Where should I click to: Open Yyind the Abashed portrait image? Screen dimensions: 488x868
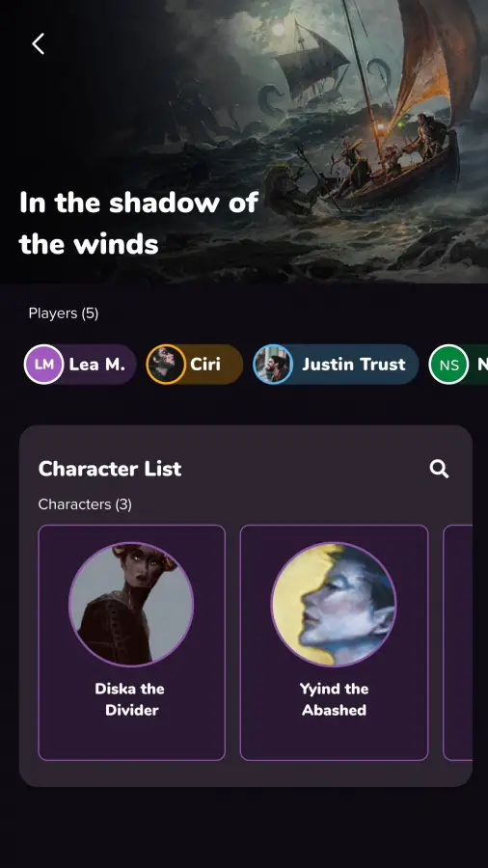[x=334, y=604]
